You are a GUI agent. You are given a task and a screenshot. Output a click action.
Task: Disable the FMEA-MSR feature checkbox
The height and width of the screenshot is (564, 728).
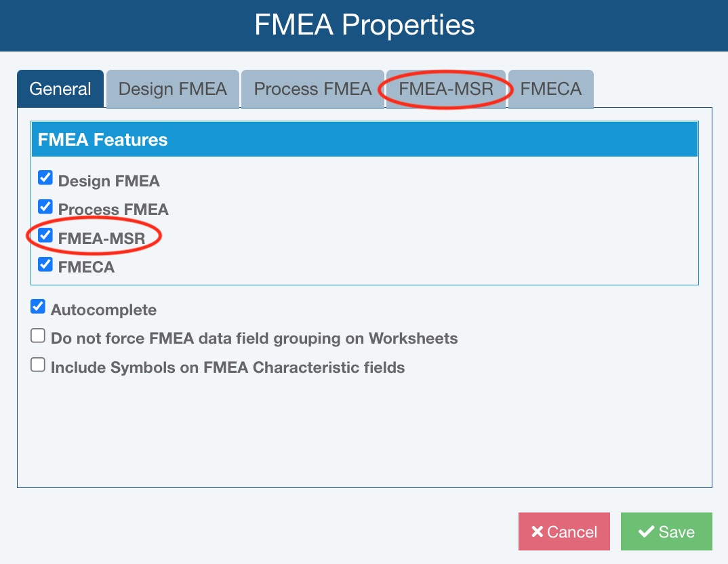45,236
